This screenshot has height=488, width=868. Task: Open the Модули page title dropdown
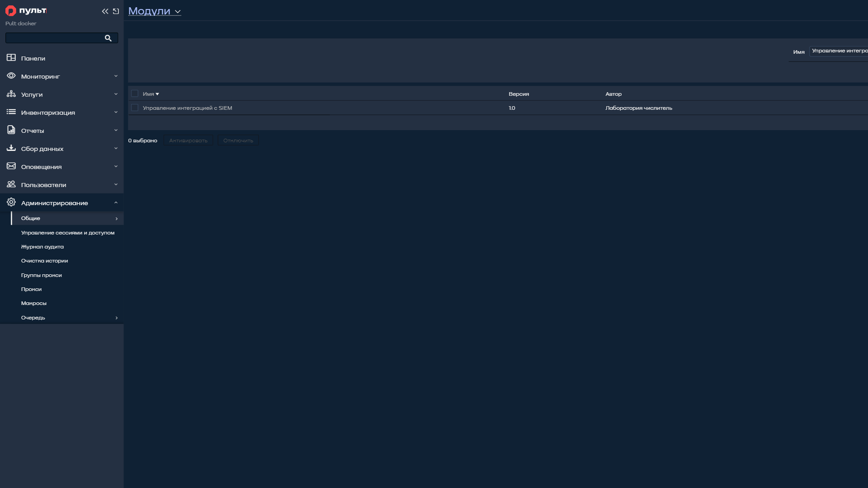(155, 11)
